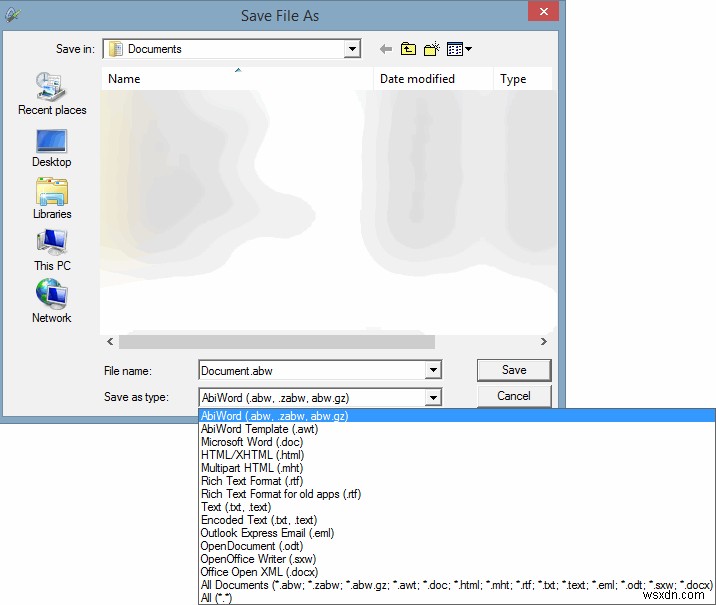The height and width of the screenshot is (605, 716).
Task: Sort by Type column header
Action: tap(523, 79)
